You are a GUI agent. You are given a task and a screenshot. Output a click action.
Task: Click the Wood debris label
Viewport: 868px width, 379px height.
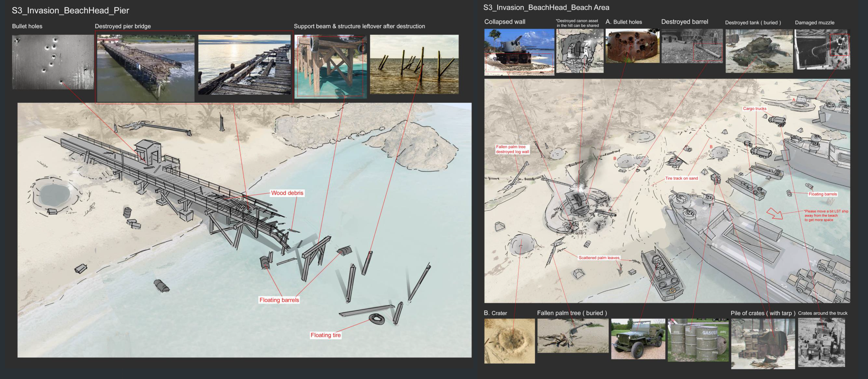pyautogui.click(x=287, y=193)
